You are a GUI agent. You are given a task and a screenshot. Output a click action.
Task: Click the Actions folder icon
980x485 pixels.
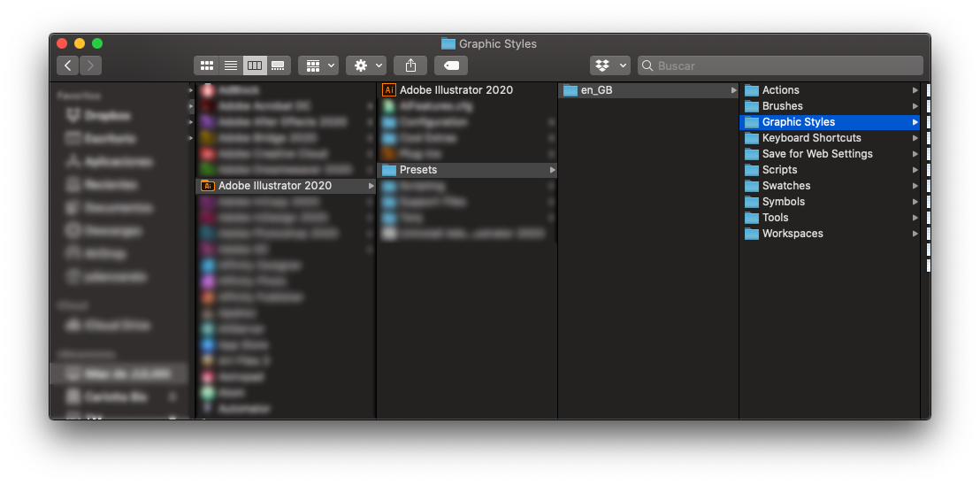pyautogui.click(x=752, y=90)
